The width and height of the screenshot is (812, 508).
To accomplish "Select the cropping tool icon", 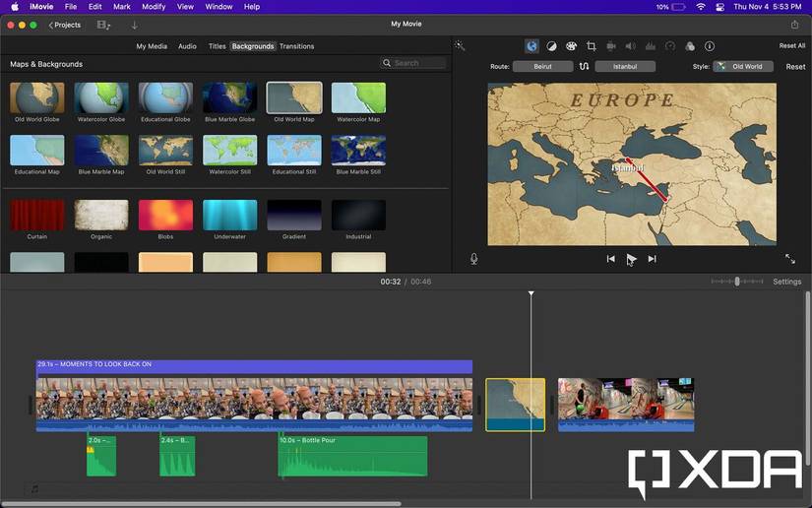I will [x=591, y=46].
